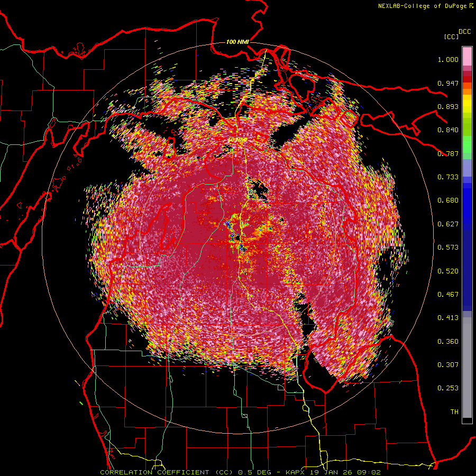Click the DCC label above the color scale
The height and width of the screenshot is (476, 476).
click(x=464, y=32)
